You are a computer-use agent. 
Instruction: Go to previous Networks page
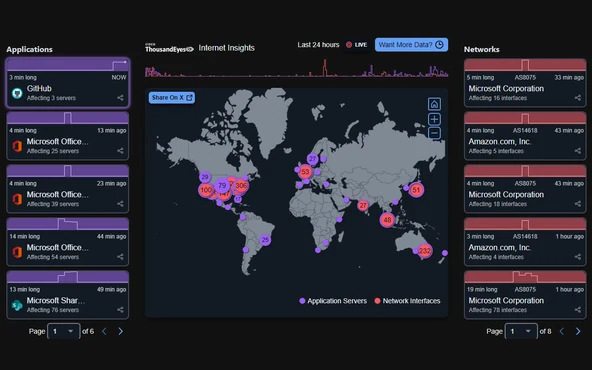click(x=562, y=331)
